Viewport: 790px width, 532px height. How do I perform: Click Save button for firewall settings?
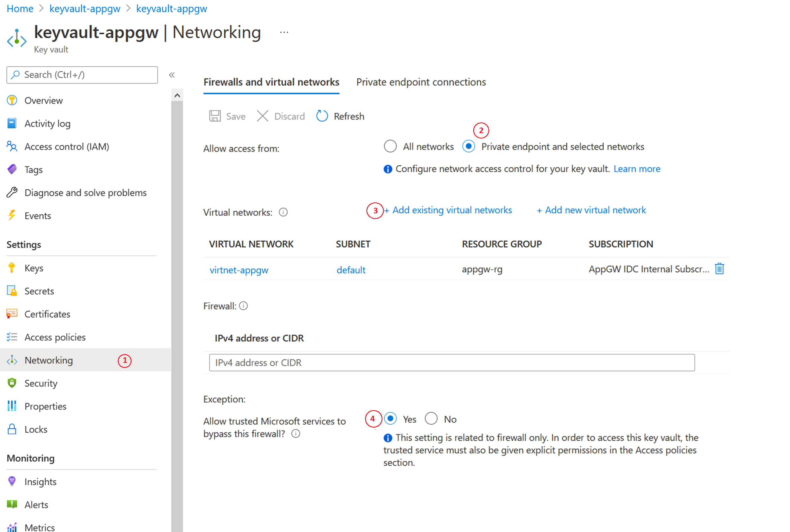[228, 116]
